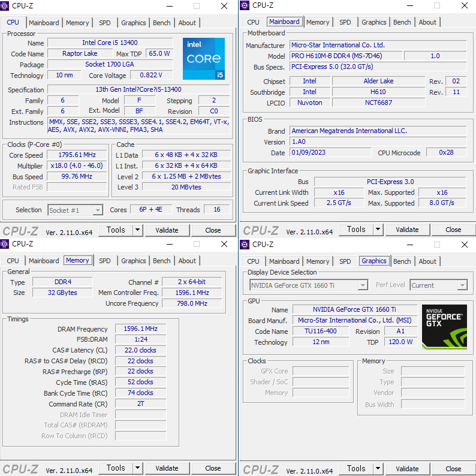The width and height of the screenshot is (476, 476).
Task: Expand the Tools arrow in the Mainboard window
Action: 378,230
